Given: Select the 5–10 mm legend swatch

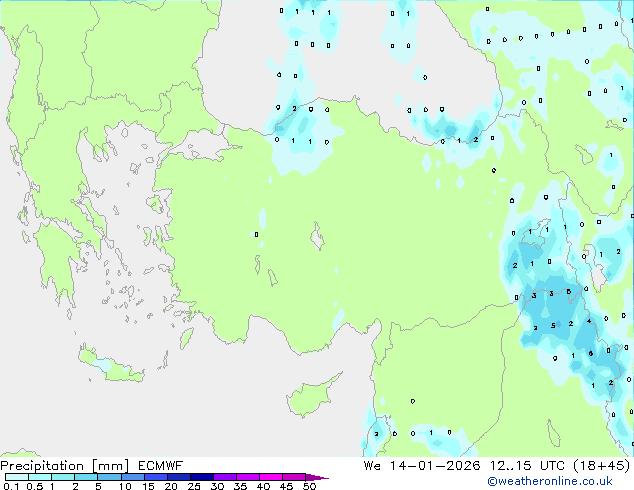Looking at the screenshot, I should click(x=109, y=477).
